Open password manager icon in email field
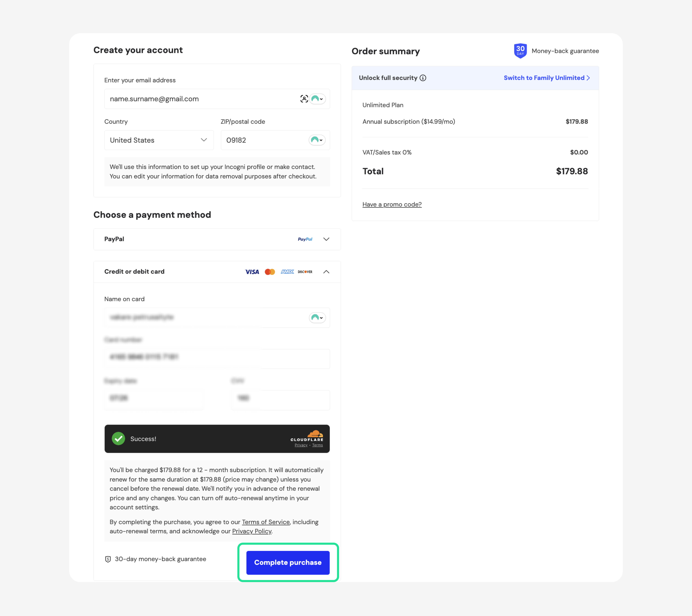The width and height of the screenshot is (692, 616). 317,99
